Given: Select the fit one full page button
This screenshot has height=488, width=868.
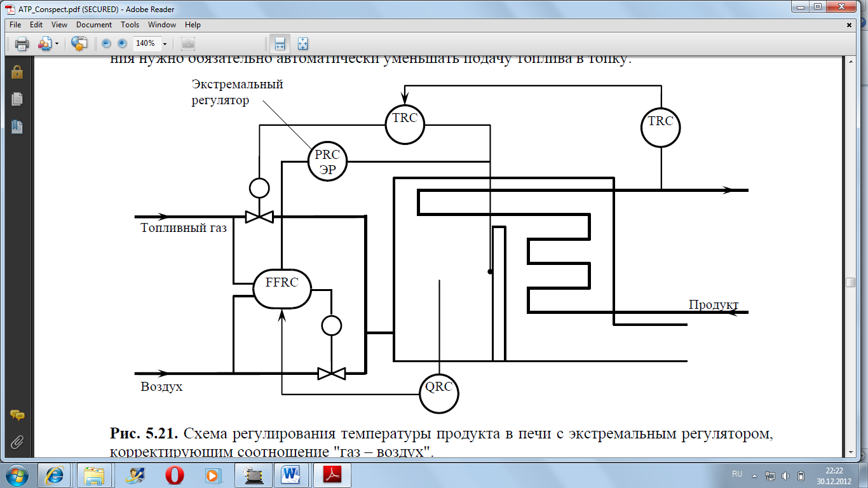Looking at the screenshot, I should (302, 43).
